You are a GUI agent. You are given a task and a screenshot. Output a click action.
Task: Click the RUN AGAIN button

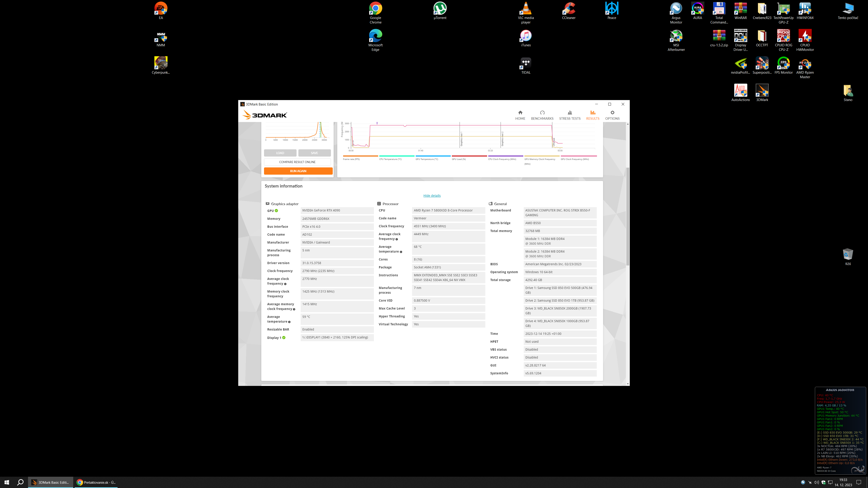point(298,171)
